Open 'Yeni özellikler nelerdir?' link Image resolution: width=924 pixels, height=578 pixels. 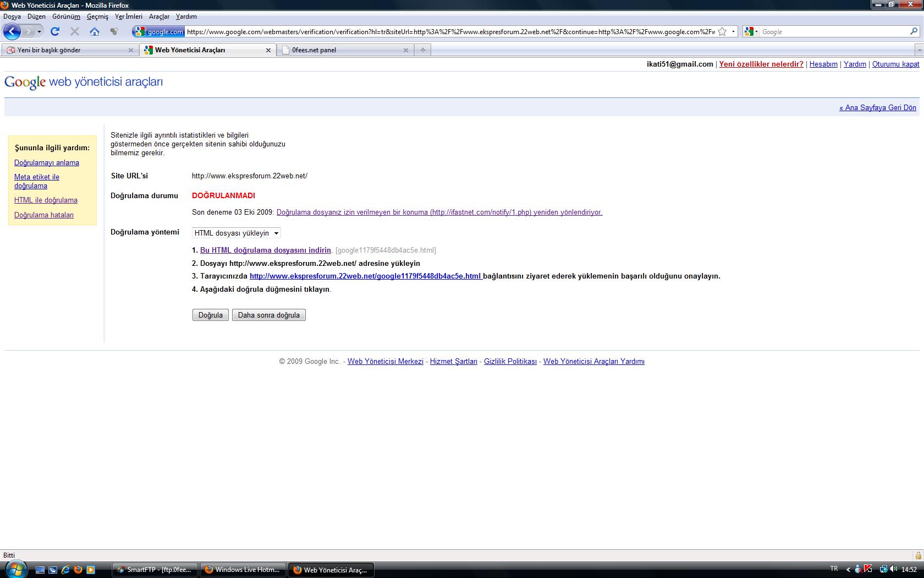tap(761, 64)
